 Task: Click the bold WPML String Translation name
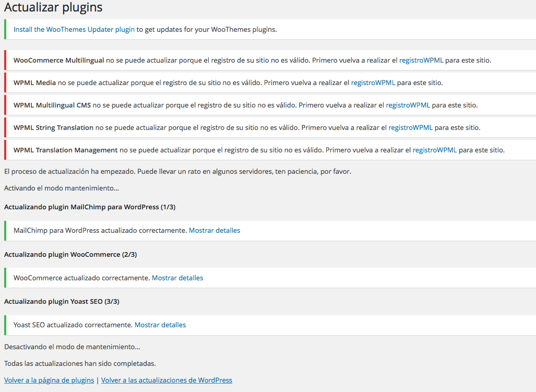pyautogui.click(x=53, y=127)
